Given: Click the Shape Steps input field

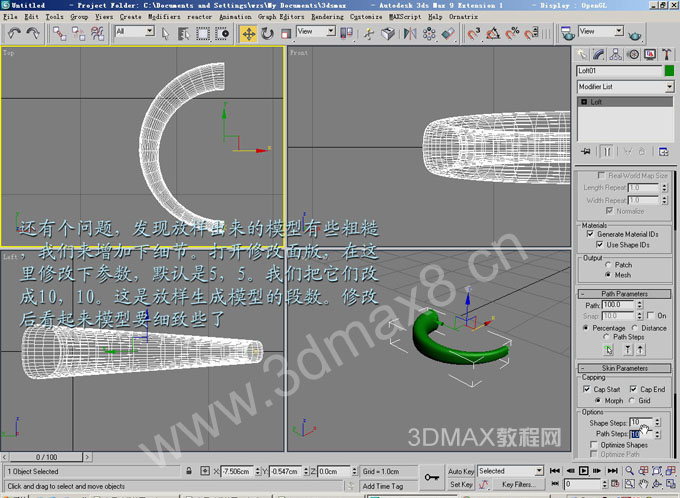Looking at the screenshot, I should [641, 422].
